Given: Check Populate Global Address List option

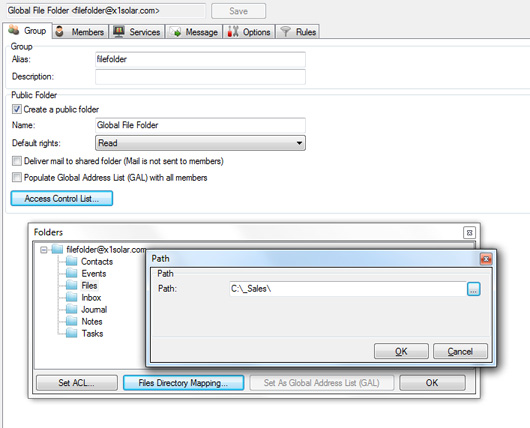Looking at the screenshot, I should (17, 177).
